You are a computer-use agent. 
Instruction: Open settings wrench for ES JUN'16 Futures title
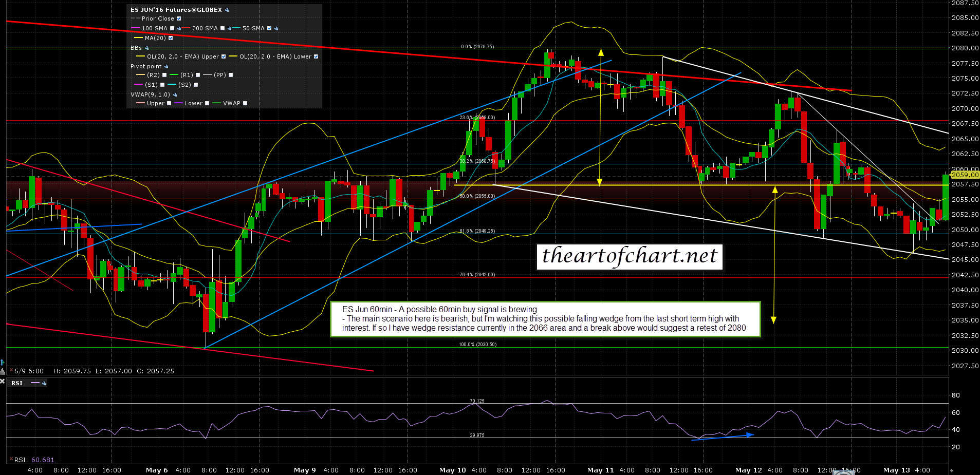click(x=227, y=10)
